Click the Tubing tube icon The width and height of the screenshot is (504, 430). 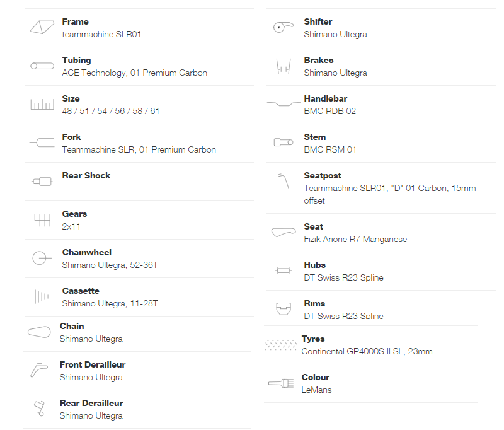click(x=42, y=66)
